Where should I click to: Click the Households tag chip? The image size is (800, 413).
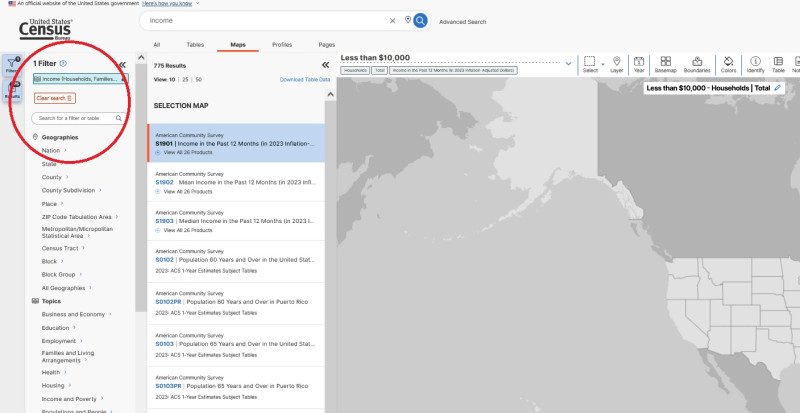pos(355,70)
